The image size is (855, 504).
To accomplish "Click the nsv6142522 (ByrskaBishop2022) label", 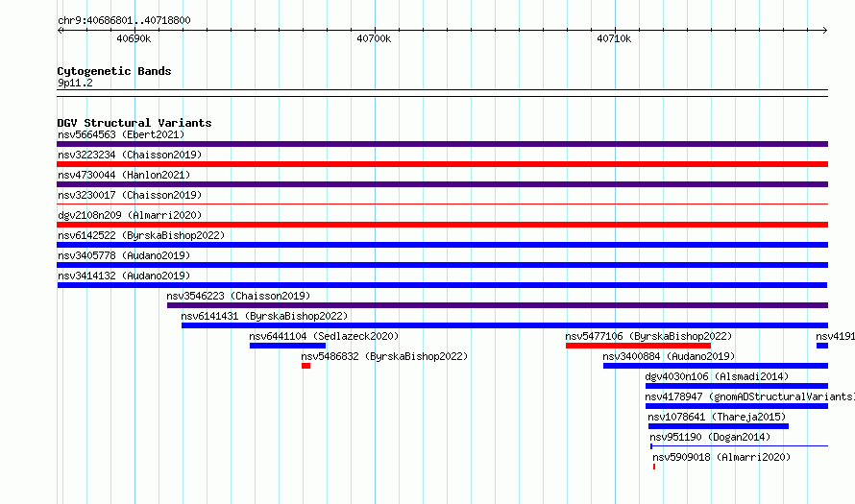I will [x=141, y=235].
